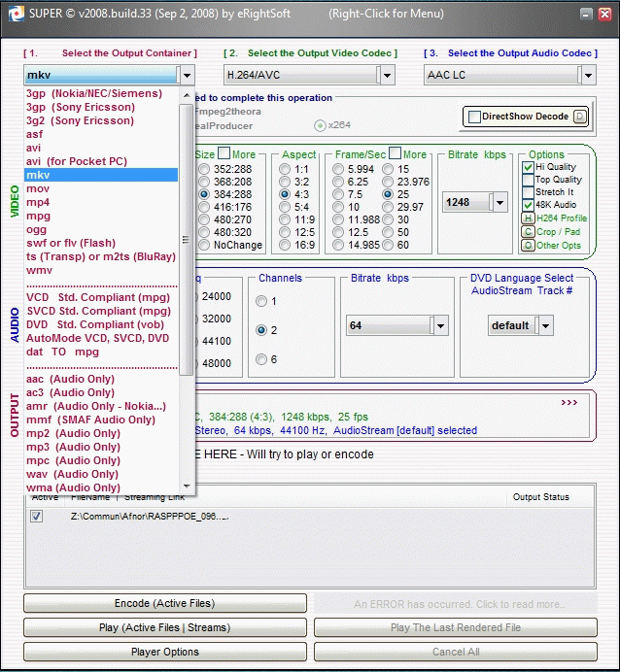Click the Crop / Pad 'C' icon
Screen dimensions: 620x672
click(528, 232)
